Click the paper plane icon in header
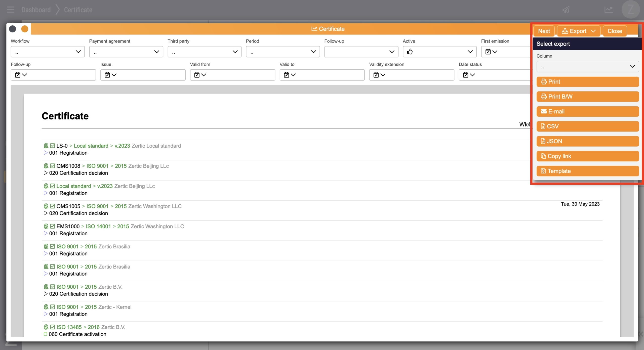Screen dimensions: 644x350 [566, 10]
